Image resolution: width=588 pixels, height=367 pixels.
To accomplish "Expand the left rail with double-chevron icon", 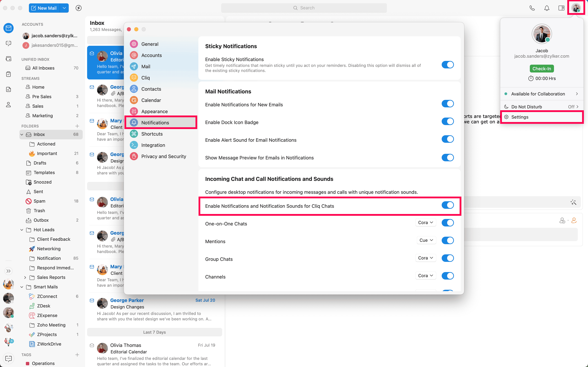I will click(x=9, y=271).
